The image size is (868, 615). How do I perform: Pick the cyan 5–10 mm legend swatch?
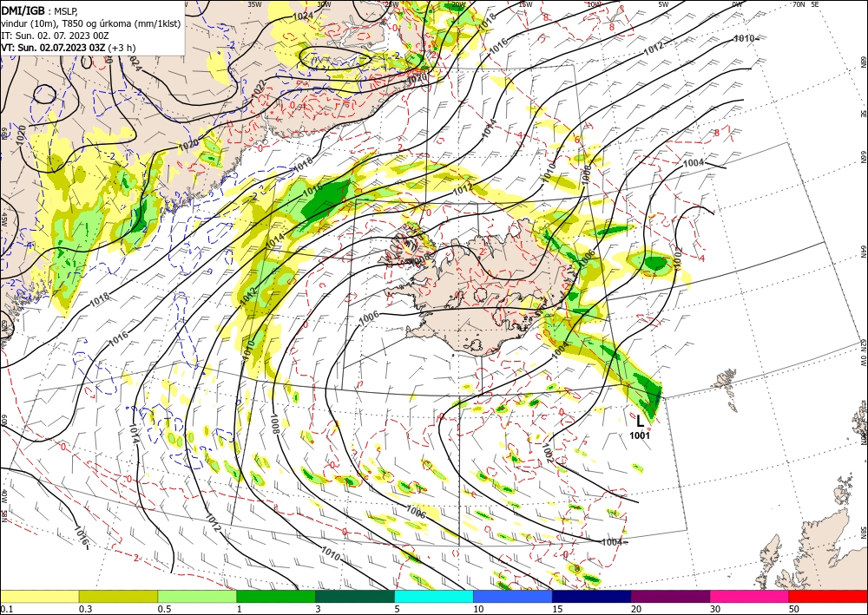434,597
